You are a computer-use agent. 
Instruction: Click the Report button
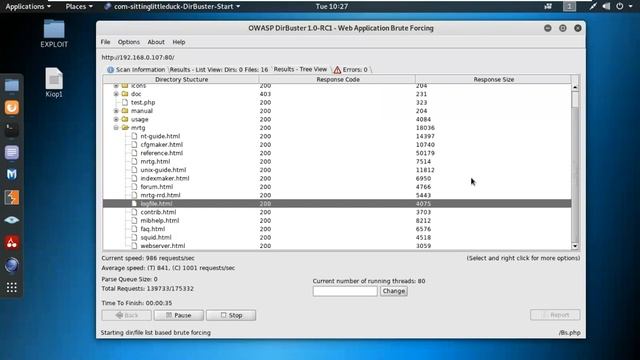(555, 315)
